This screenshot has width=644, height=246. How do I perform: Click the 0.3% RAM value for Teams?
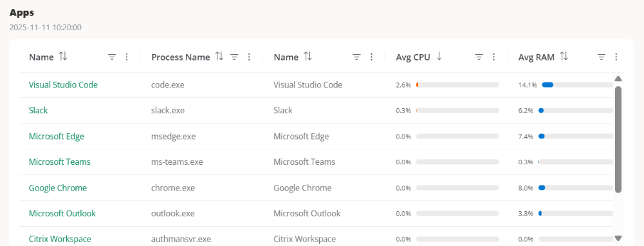click(526, 162)
